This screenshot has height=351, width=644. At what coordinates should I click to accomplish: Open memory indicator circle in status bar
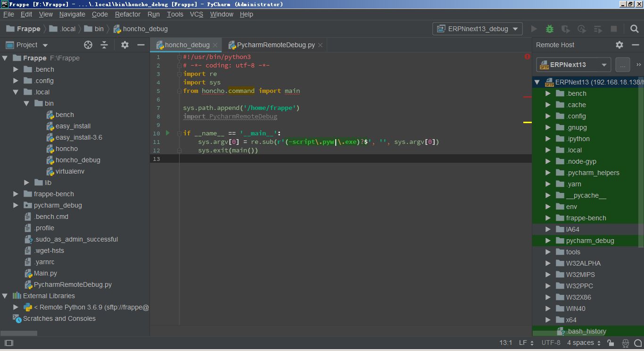(x=637, y=343)
